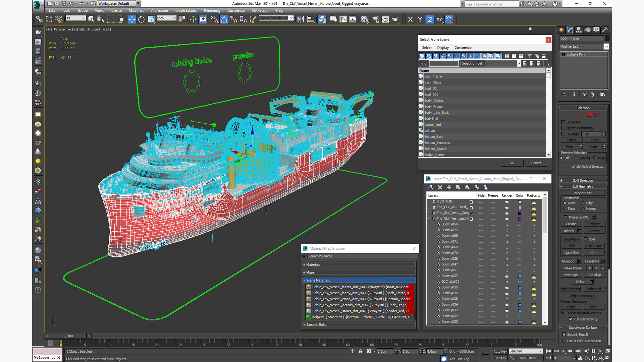
Task: Click Configure Modifier Sets icon
Action: tap(603, 95)
